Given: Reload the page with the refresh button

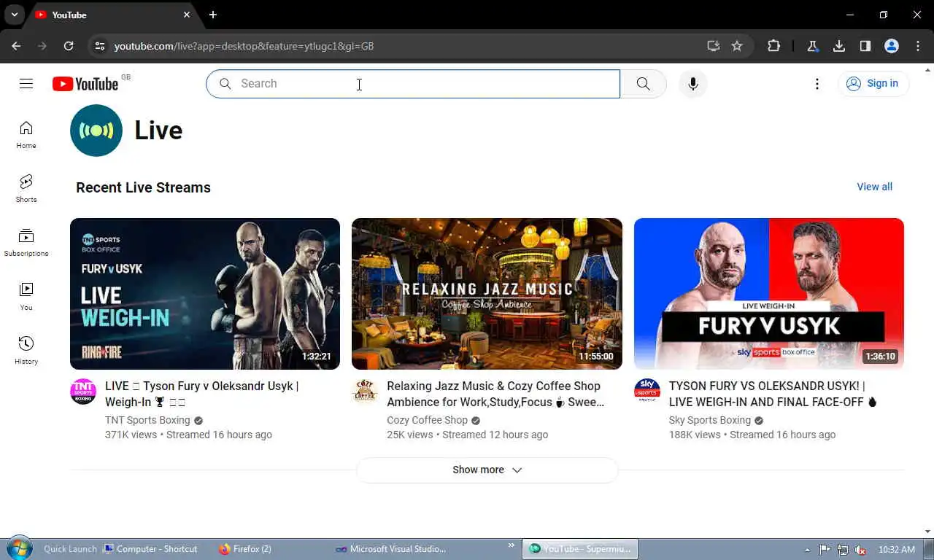Looking at the screenshot, I should click(69, 46).
